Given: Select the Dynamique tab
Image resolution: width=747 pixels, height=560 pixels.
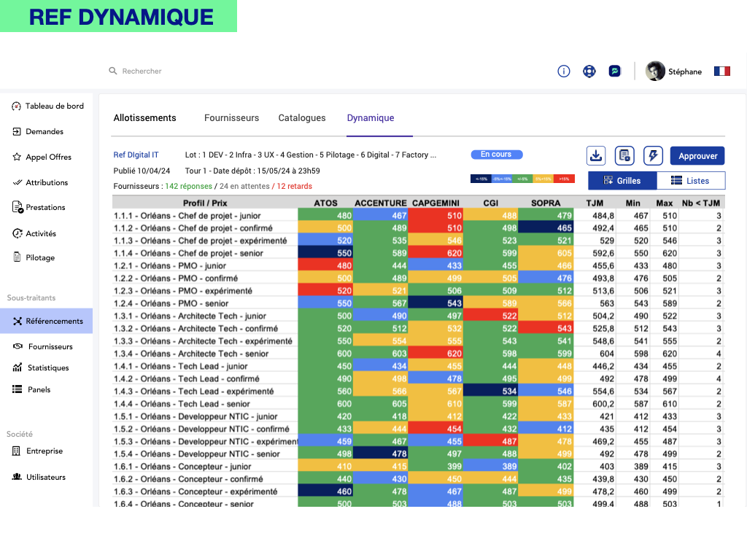Looking at the screenshot, I should click(x=371, y=118).
